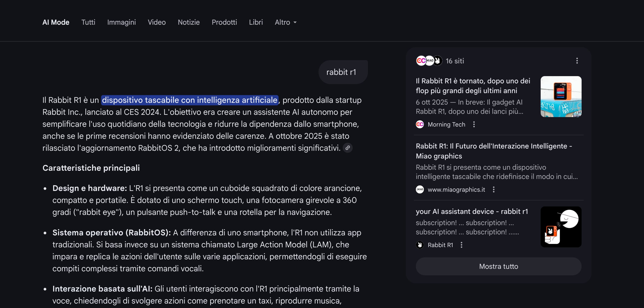Switch to the Immagini tab
644x308 pixels.
click(121, 22)
